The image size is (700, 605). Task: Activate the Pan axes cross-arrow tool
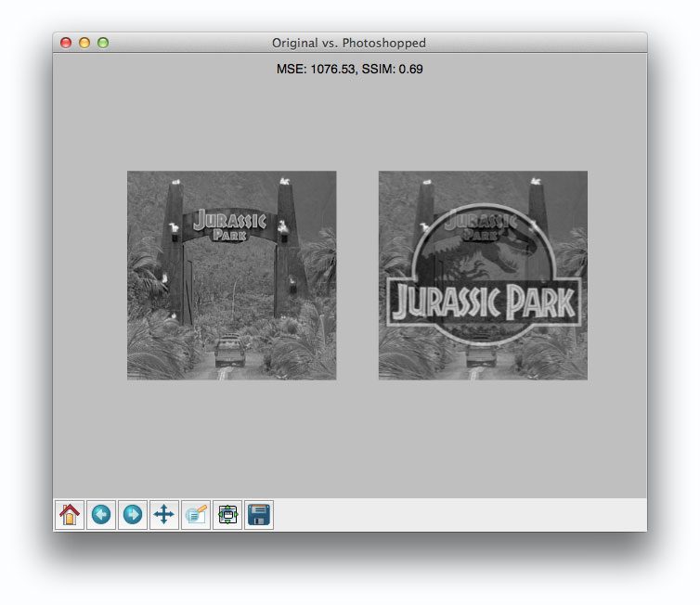click(x=164, y=514)
